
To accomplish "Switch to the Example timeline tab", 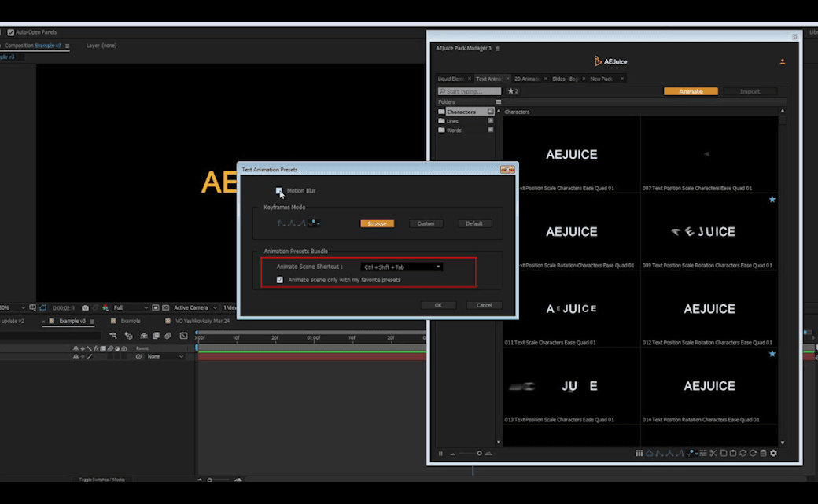I will (x=131, y=322).
